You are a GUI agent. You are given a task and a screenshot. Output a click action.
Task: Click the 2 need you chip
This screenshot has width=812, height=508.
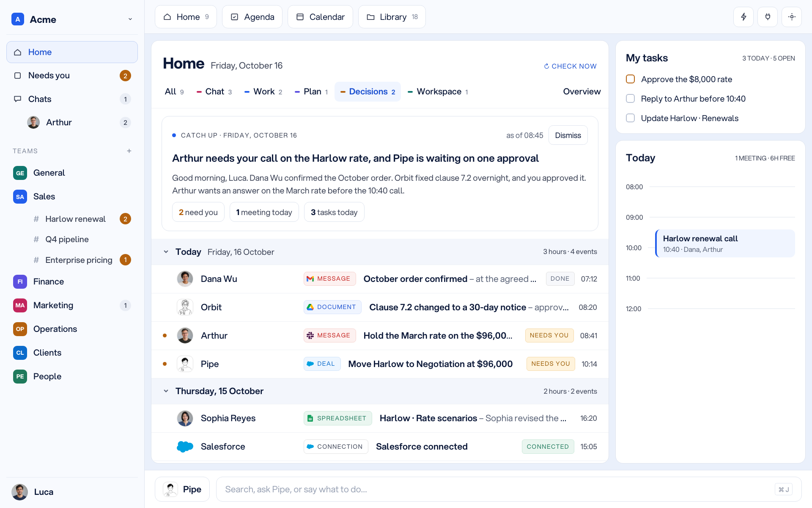tap(198, 212)
